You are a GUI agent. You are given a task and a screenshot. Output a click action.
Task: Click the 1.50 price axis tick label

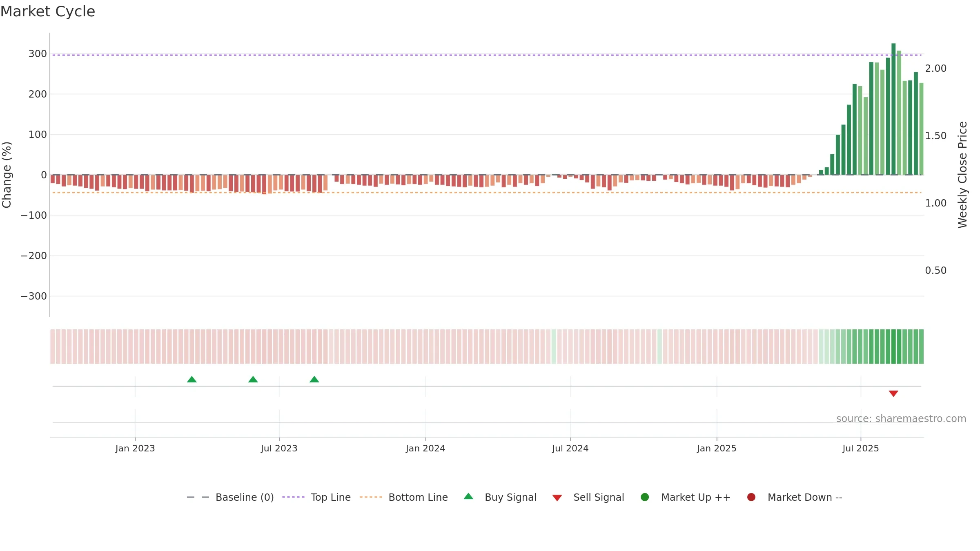click(936, 136)
